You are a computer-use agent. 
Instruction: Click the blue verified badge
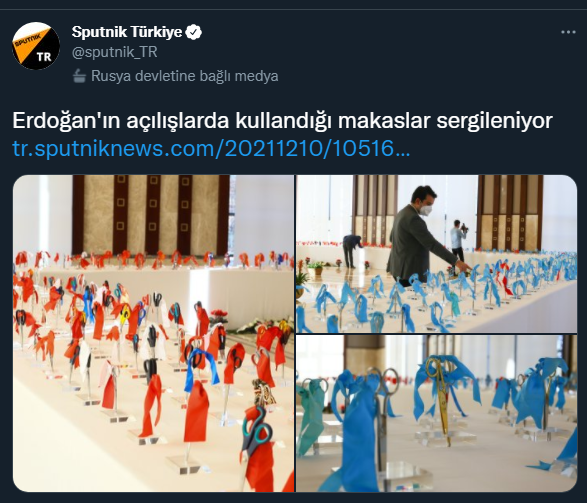(x=194, y=32)
